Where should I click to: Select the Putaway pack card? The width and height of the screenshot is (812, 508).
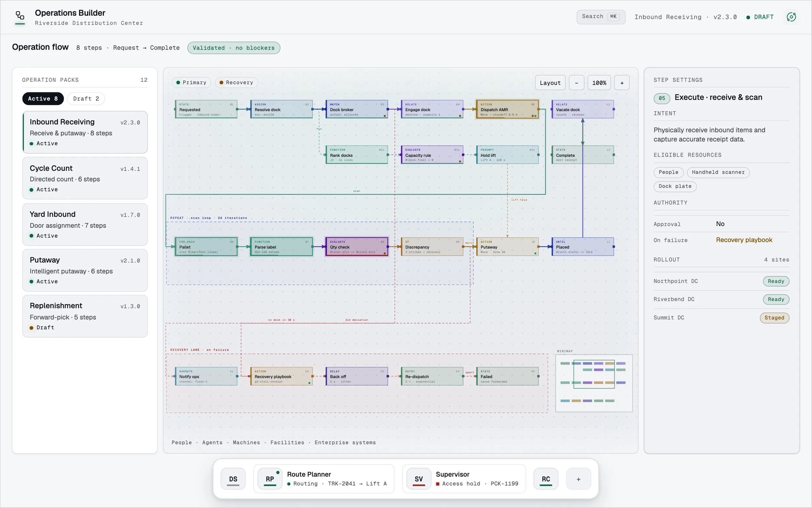85,270
